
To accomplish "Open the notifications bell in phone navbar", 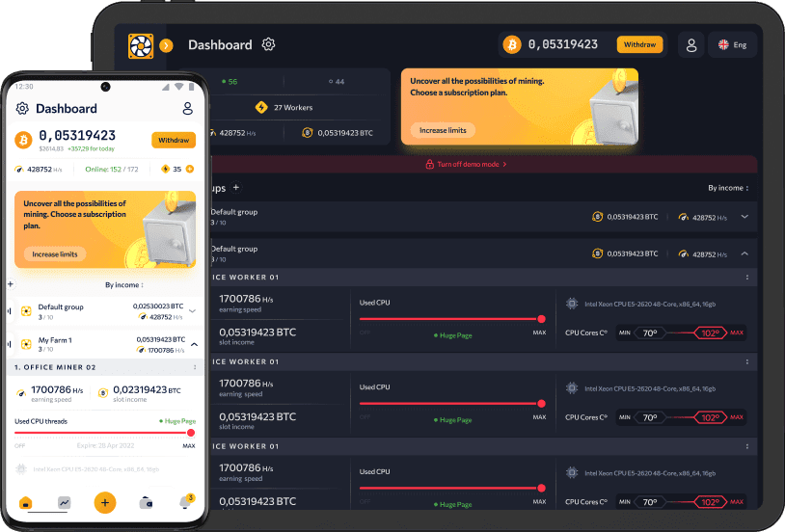I will coord(185,502).
